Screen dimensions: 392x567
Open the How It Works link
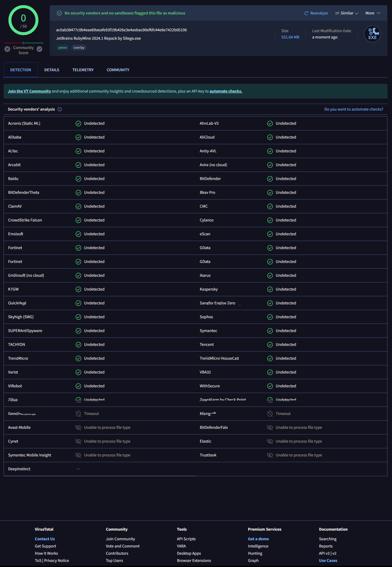pyautogui.click(x=46, y=553)
